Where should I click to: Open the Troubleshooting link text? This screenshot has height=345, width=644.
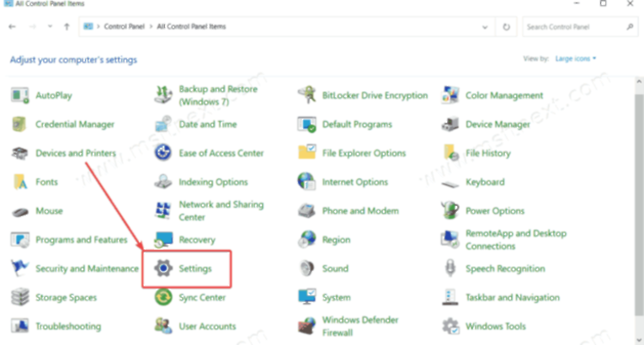[x=68, y=326]
